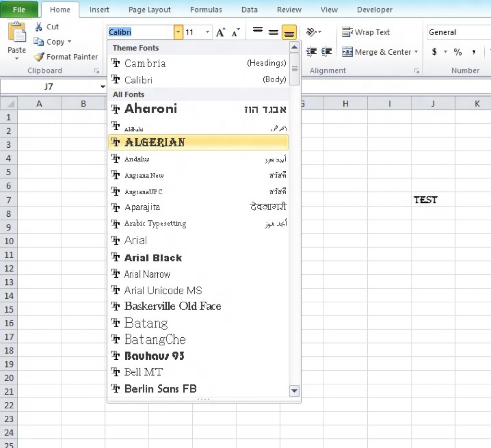Open the font size dropdown
491x448 pixels.
pos(208,32)
